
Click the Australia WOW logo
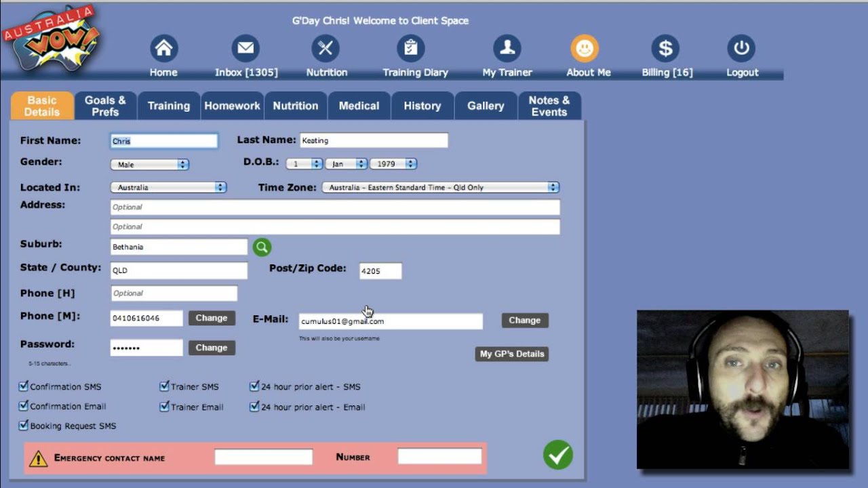(x=51, y=39)
